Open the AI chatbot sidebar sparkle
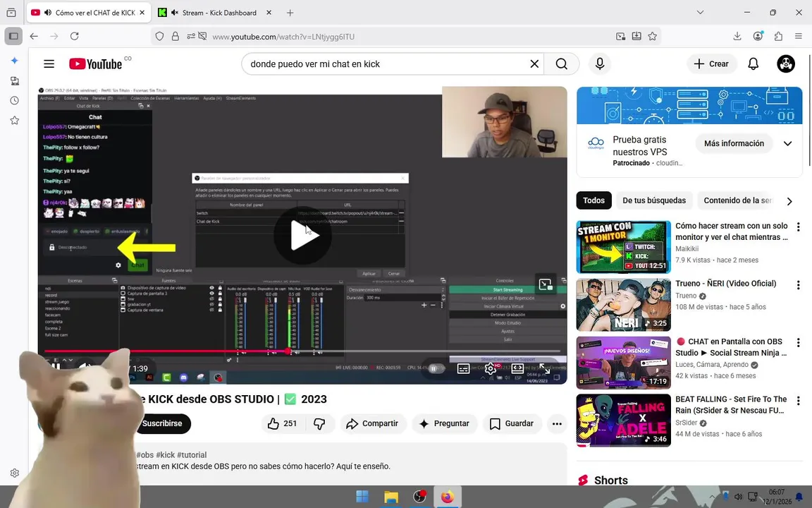The image size is (812, 508). click(x=15, y=61)
